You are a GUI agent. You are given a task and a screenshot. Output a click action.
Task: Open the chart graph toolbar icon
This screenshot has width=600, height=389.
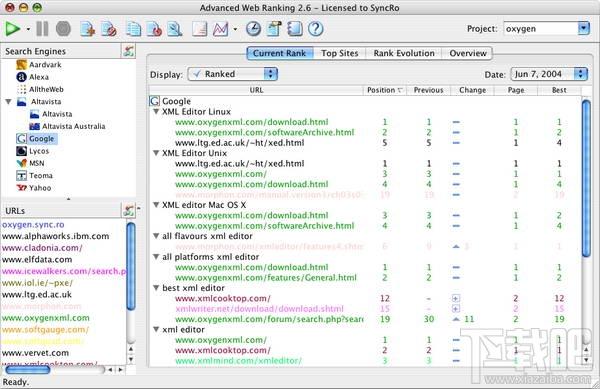[221, 29]
